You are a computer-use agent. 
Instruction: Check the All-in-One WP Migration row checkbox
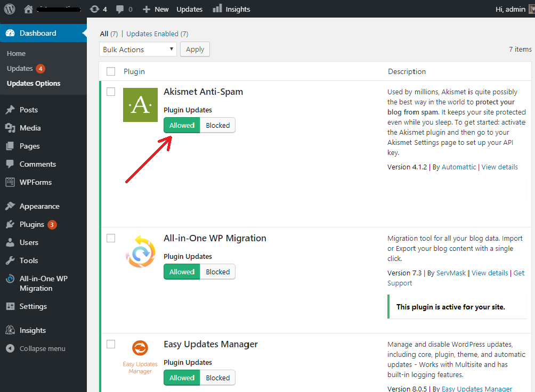[x=111, y=238]
